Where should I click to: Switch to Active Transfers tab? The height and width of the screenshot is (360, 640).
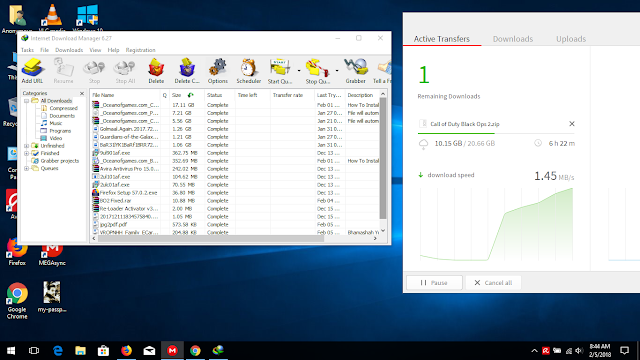point(442,39)
